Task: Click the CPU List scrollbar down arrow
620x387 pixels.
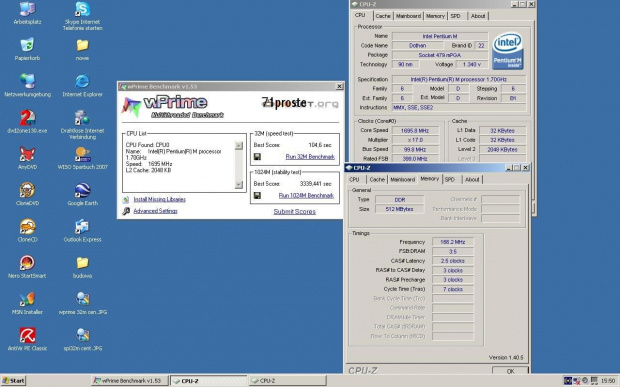Action: pyautogui.click(x=238, y=185)
